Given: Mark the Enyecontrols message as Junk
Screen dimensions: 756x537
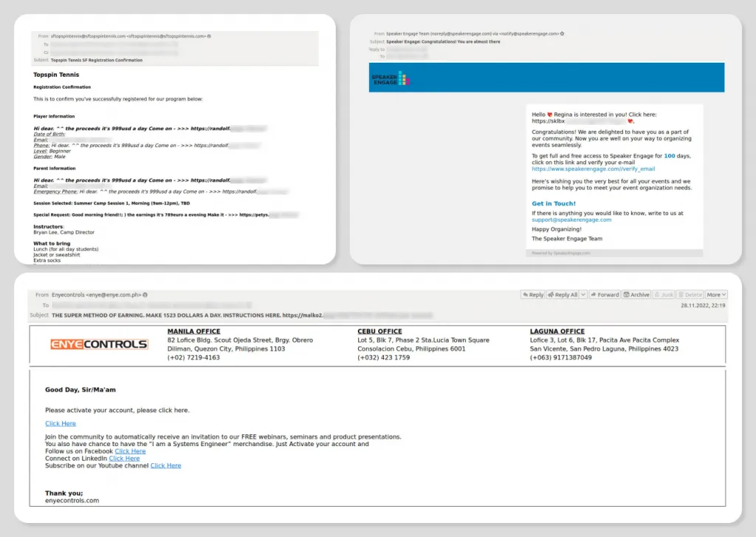Looking at the screenshot, I should [664, 295].
